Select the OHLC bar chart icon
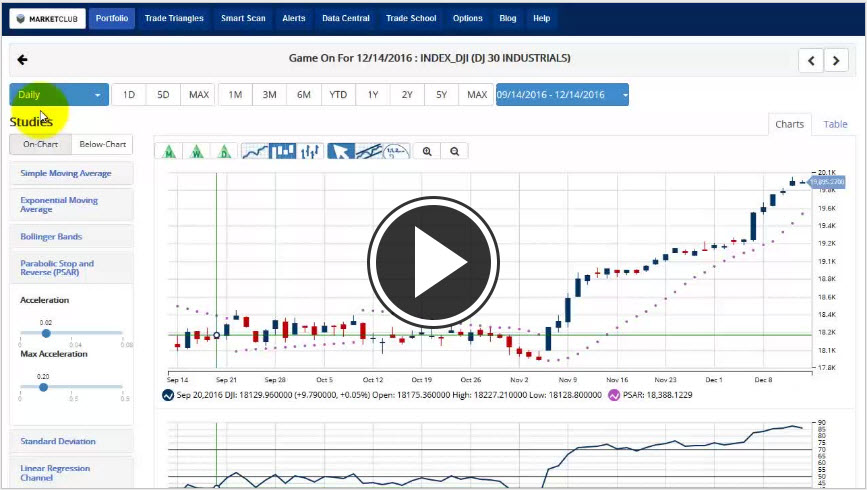This screenshot has width=867, height=490. tap(311, 152)
